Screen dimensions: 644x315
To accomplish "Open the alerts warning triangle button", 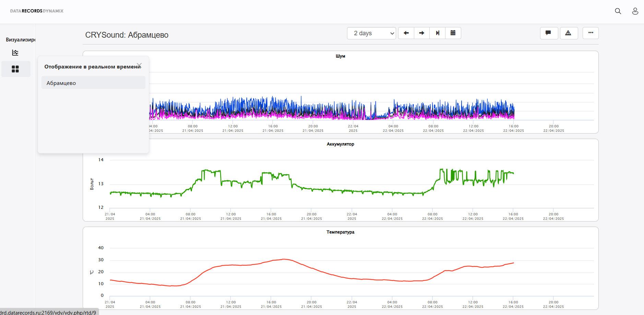I will [x=569, y=33].
